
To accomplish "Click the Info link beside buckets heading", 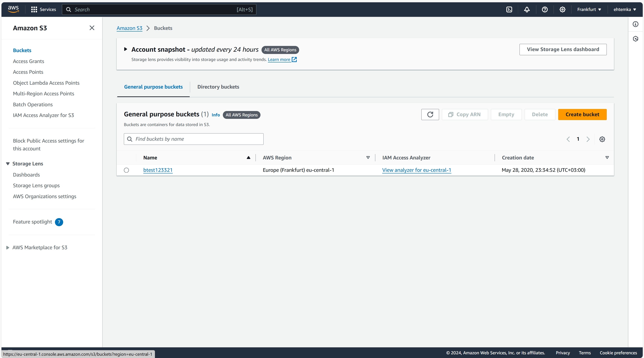I will [215, 115].
